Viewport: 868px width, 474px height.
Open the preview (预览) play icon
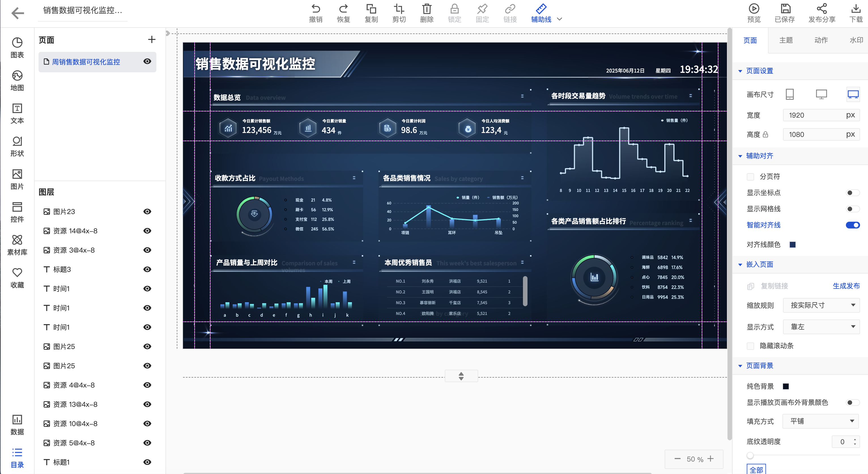[x=754, y=9]
